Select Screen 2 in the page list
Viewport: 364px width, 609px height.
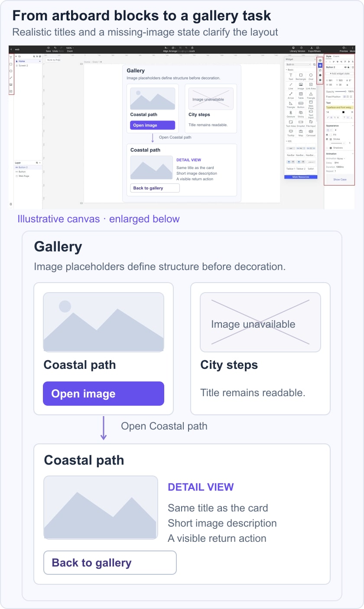point(28,65)
